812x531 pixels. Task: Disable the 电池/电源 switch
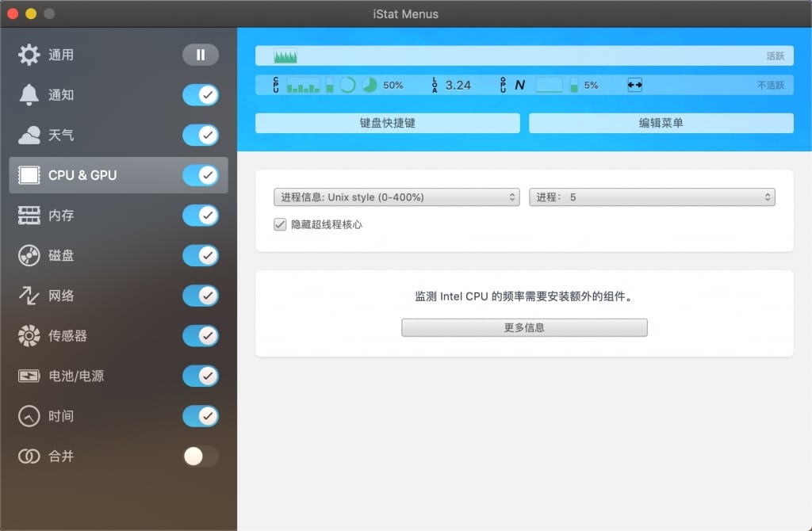coord(201,376)
